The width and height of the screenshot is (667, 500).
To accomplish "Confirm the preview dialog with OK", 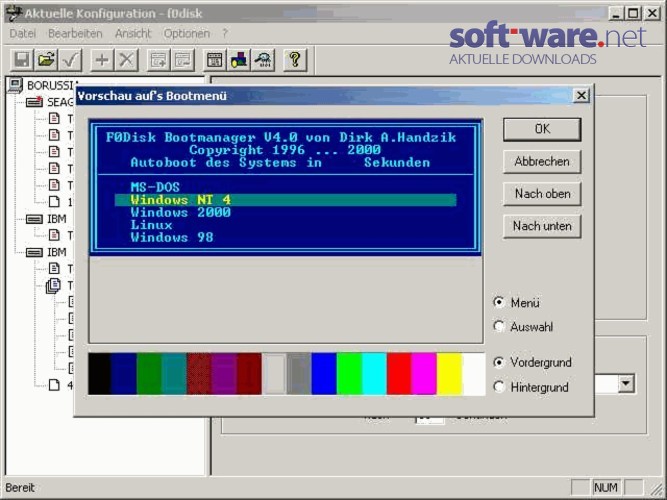I will pyautogui.click(x=542, y=129).
